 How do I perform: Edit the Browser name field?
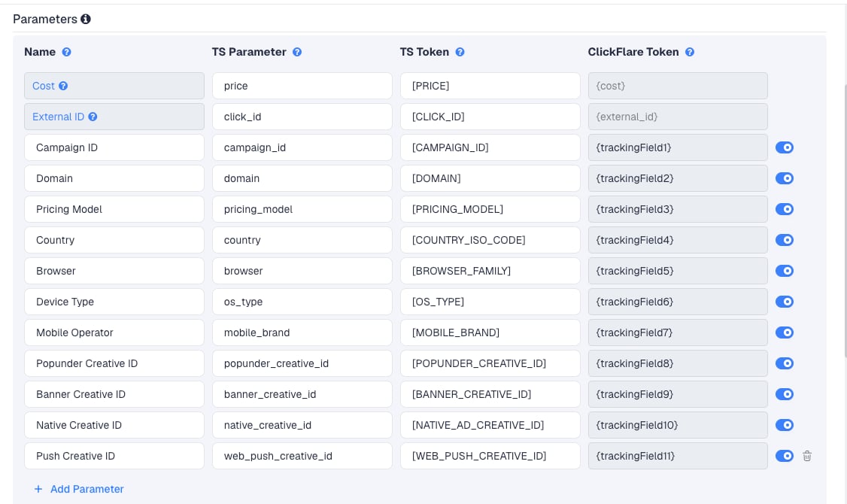[x=114, y=271]
